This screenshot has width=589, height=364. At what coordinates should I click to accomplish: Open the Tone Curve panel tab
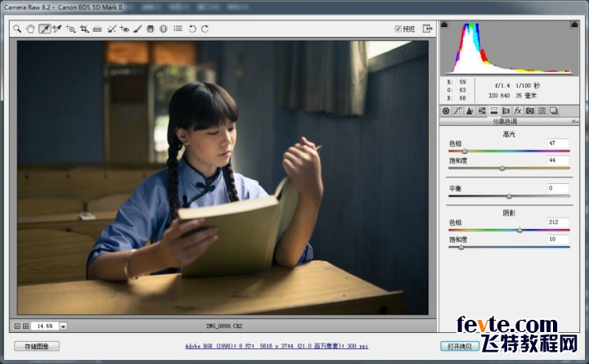pyautogui.click(x=458, y=110)
